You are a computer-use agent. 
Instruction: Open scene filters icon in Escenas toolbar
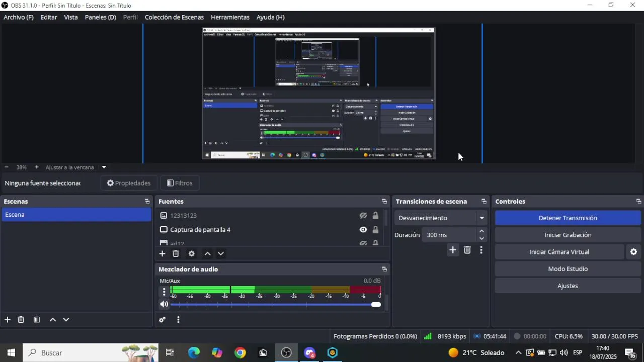pyautogui.click(x=37, y=320)
